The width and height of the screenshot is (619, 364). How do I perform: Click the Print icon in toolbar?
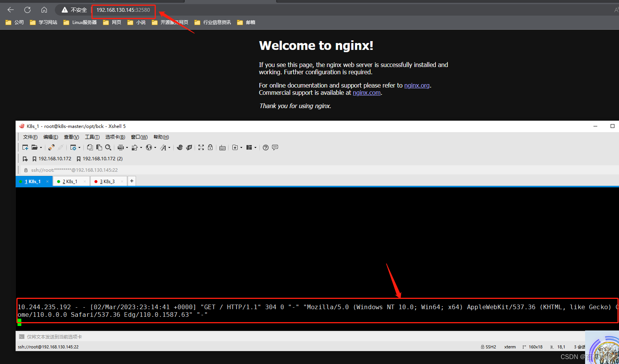(121, 147)
